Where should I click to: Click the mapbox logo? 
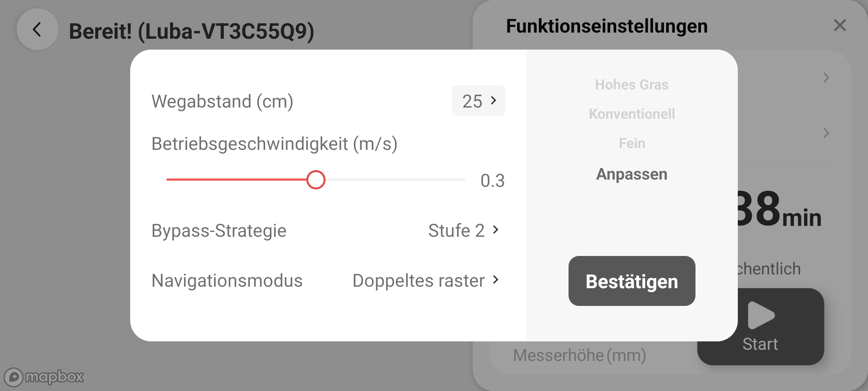point(44,377)
